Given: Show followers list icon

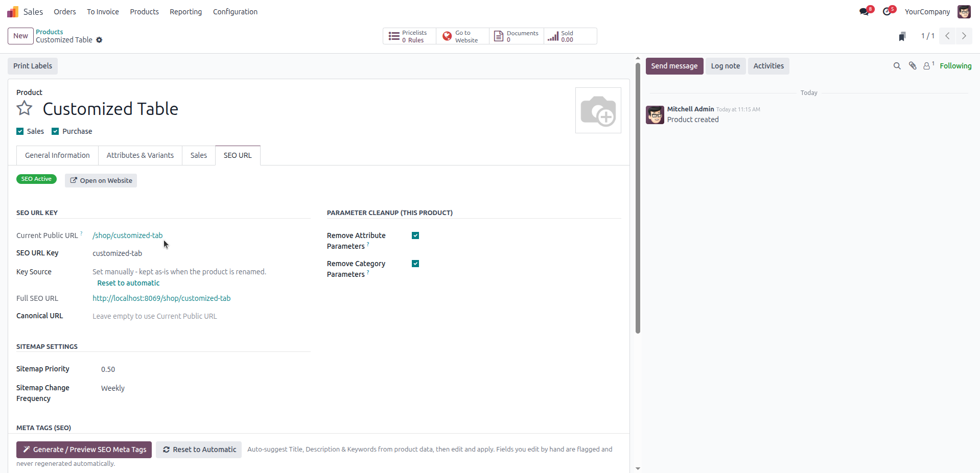Looking at the screenshot, I should (928, 66).
